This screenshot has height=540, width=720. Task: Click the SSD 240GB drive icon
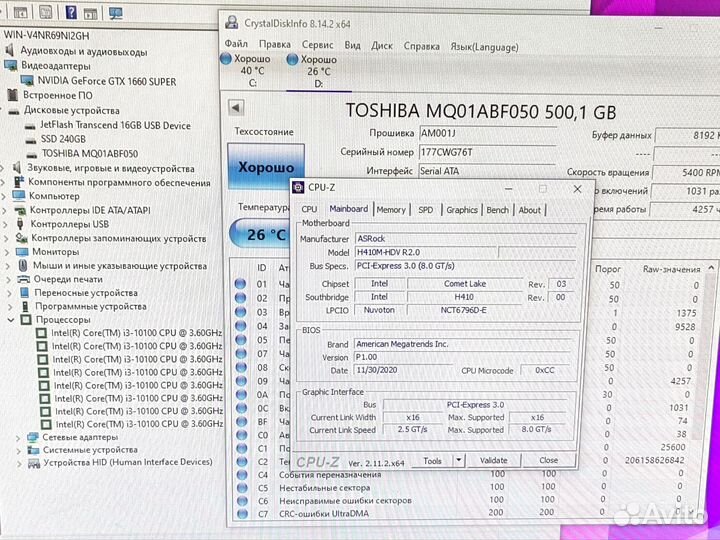pyautogui.click(x=31, y=140)
